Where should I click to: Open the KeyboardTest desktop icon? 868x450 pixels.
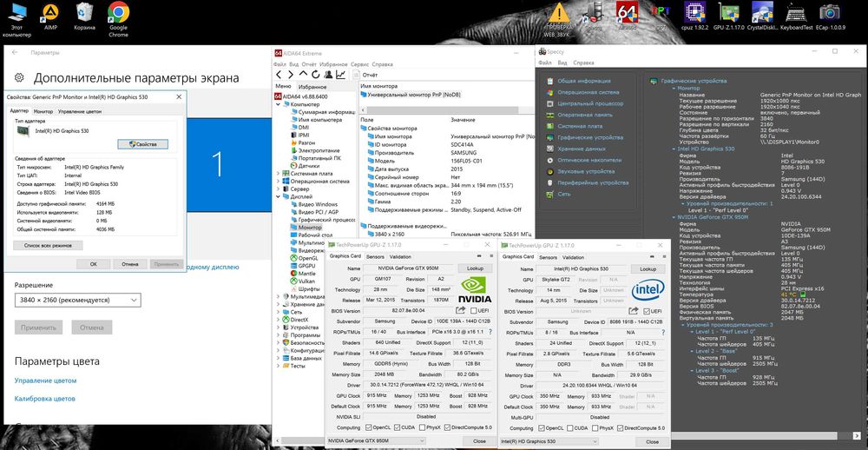point(795,16)
